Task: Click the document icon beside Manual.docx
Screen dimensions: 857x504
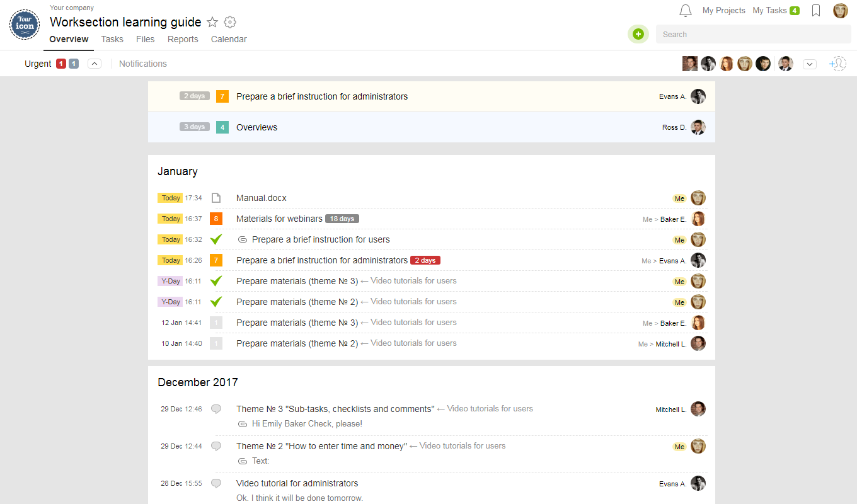Action: [216, 197]
